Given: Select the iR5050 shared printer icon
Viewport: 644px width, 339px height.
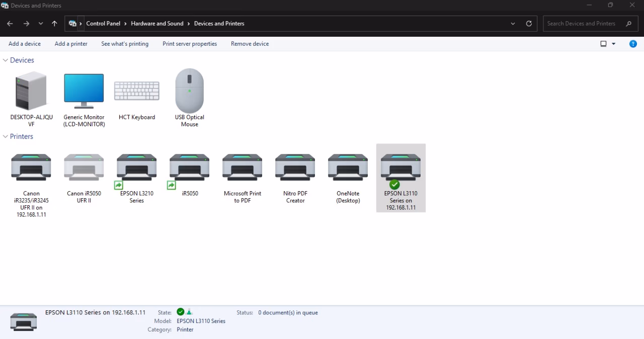Looking at the screenshot, I should pyautogui.click(x=190, y=167).
